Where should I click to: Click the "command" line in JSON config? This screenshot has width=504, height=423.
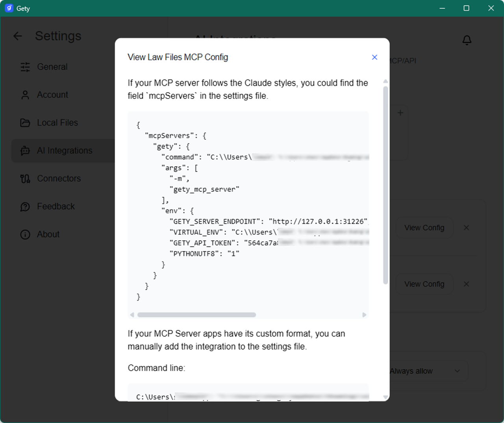265,157
